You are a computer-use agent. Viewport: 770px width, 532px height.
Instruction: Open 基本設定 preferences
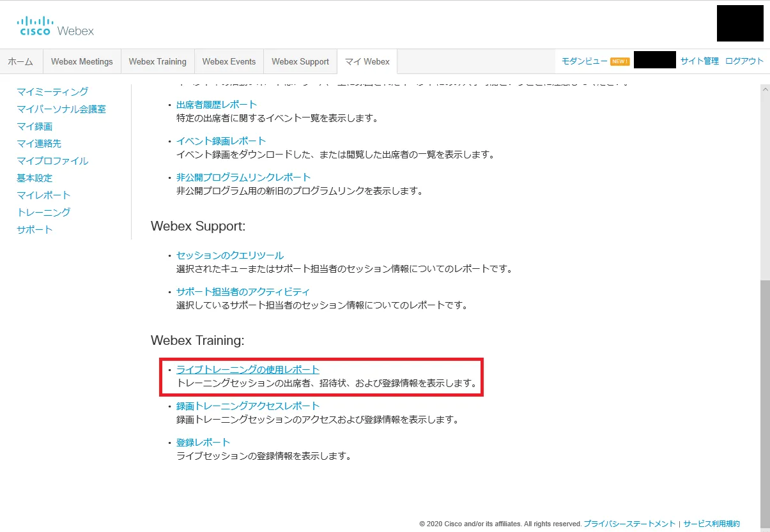35,178
